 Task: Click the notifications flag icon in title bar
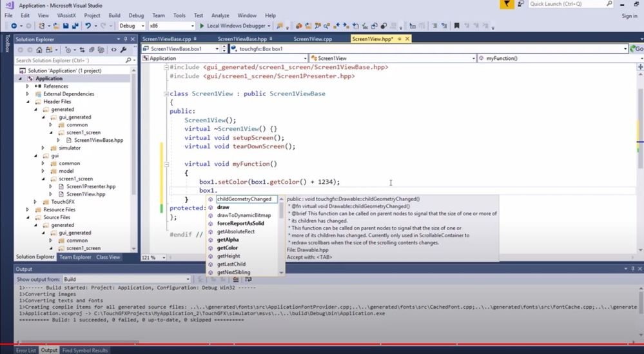(507, 4)
